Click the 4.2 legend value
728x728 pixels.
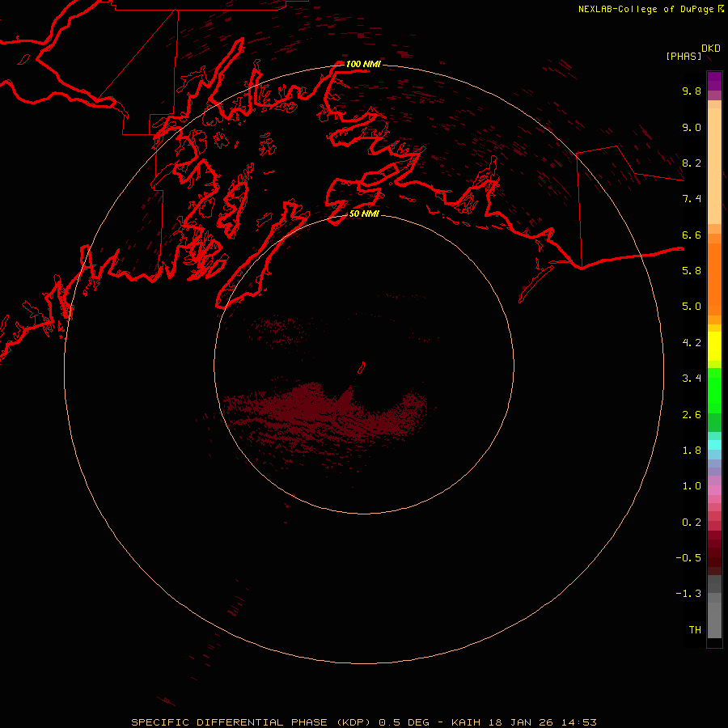pos(692,343)
